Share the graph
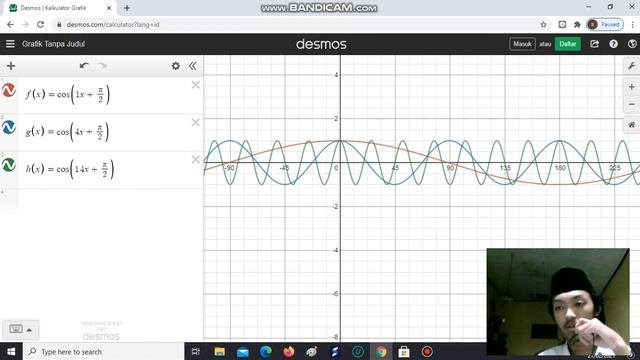 coord(594,44)
